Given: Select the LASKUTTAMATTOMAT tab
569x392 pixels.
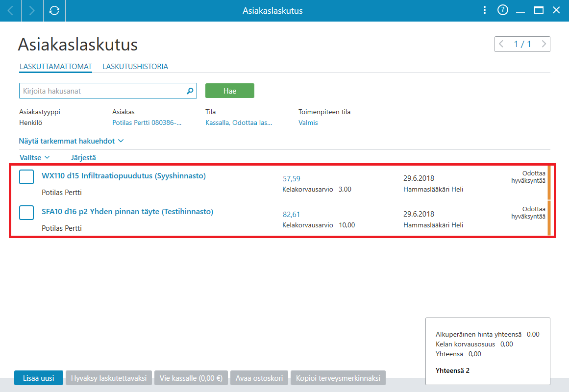Looking at the screenshot, I should pos(56,67).
